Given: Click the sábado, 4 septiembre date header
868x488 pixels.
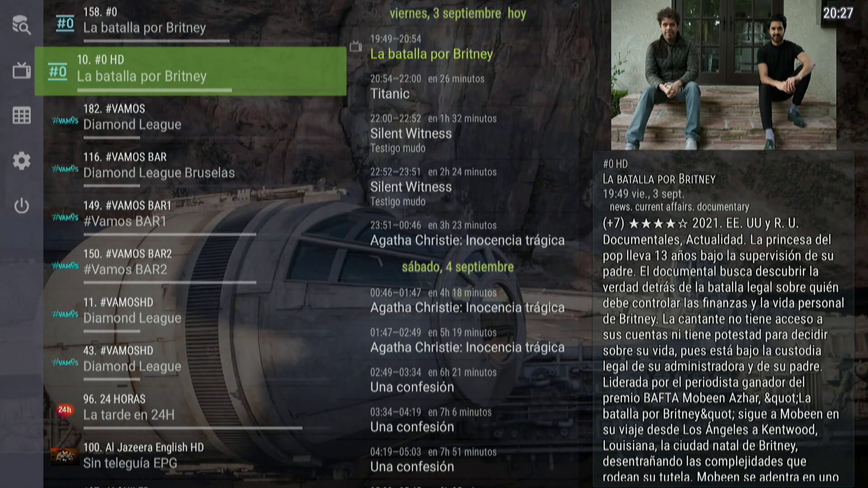Looking at the screenshot, I should click(x=458, y=267).
